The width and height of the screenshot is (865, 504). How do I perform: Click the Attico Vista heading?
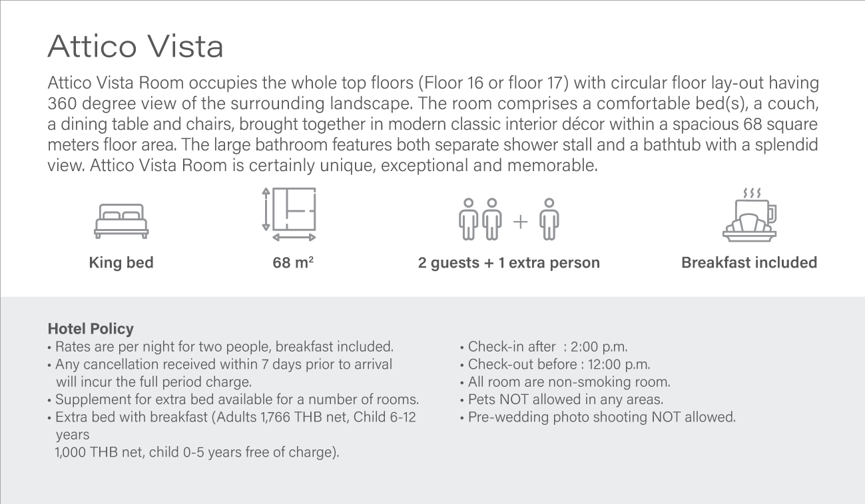[136, 47]
